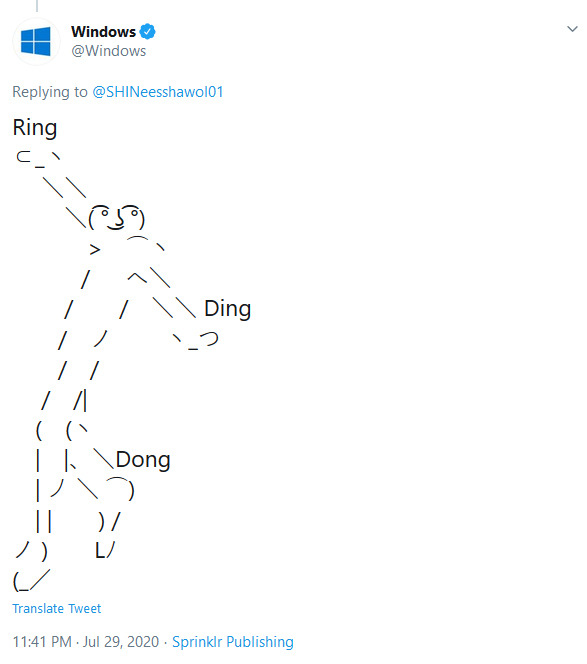Image resolution: width=587 pixels, height=664 pixels.
Task: Click the Jul 29, 2020 date
Action: [121, 642]
